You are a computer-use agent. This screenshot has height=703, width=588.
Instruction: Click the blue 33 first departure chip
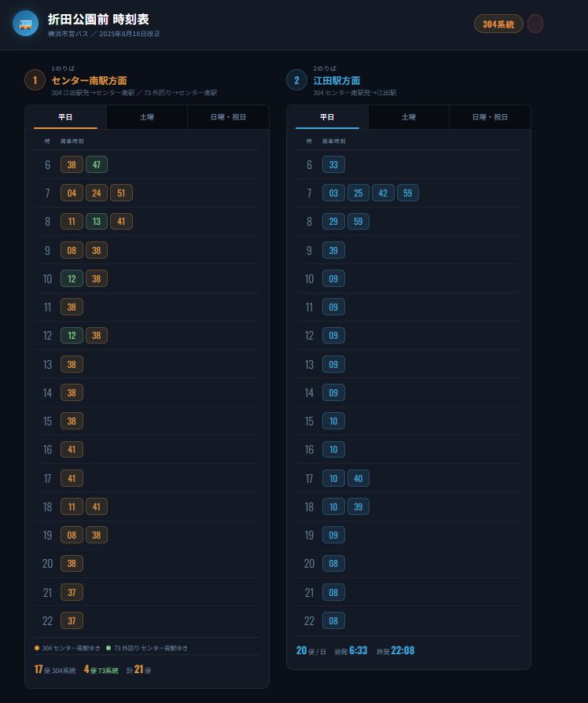click(333, 164)
